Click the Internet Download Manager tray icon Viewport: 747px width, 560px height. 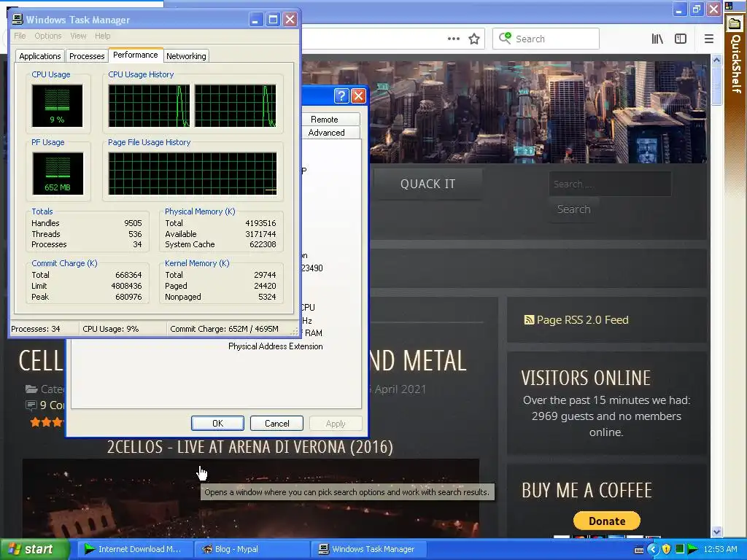[692, 549]
